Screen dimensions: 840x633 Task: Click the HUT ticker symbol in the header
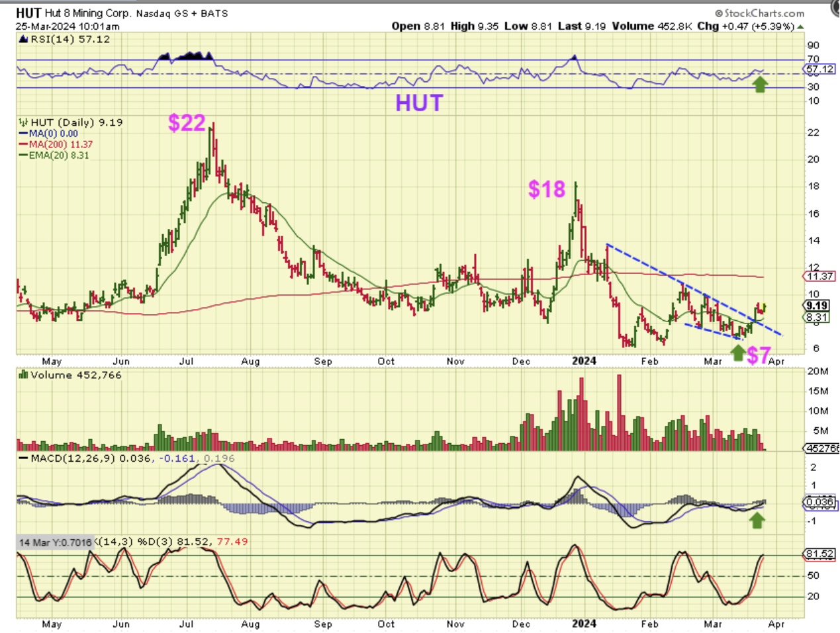28,13
